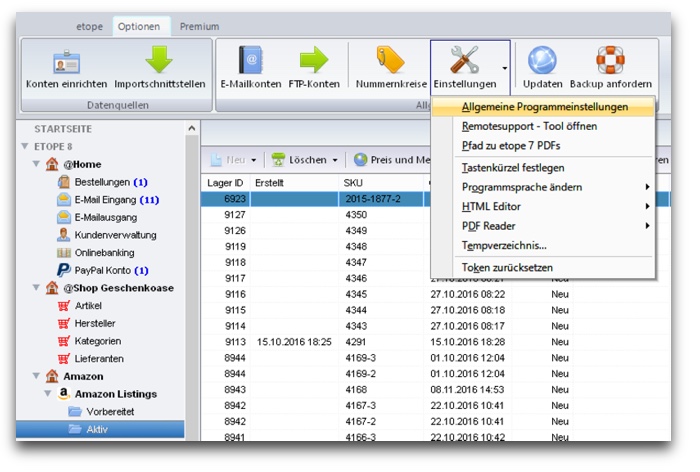
Task: Choose Remotesupport - Tool öffnen
Action: [543, 126]
